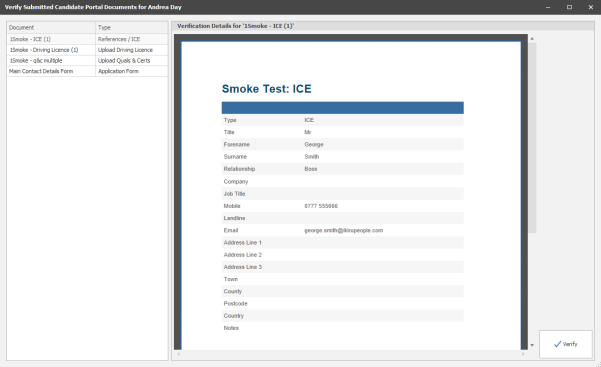The width and height of the screenshot is (601, 367).
Task: Select the '1Smoke - Driving Licence (1)' document
Action: (x=51, y=50)
